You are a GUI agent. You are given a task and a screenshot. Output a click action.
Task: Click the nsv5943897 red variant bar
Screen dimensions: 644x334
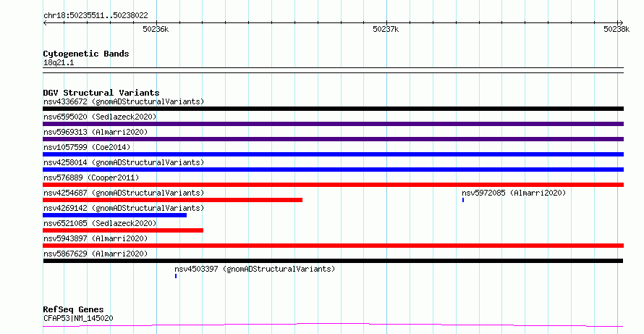(333, 246)
